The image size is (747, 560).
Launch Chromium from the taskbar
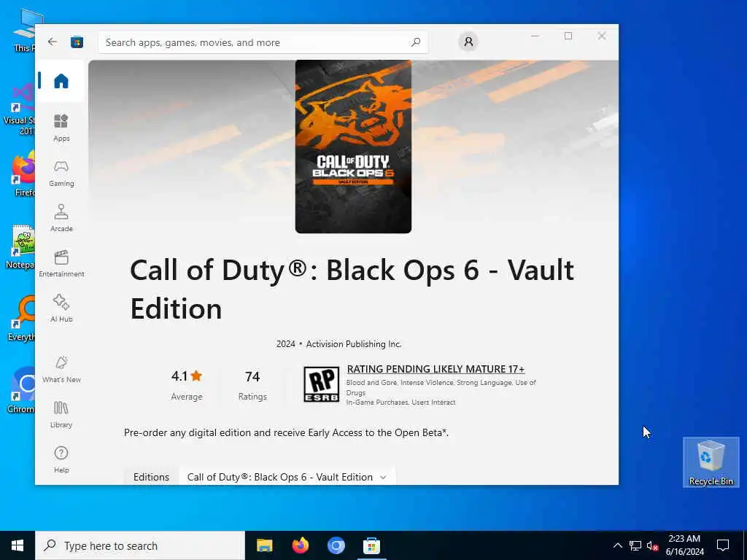(x=336, y=545)
